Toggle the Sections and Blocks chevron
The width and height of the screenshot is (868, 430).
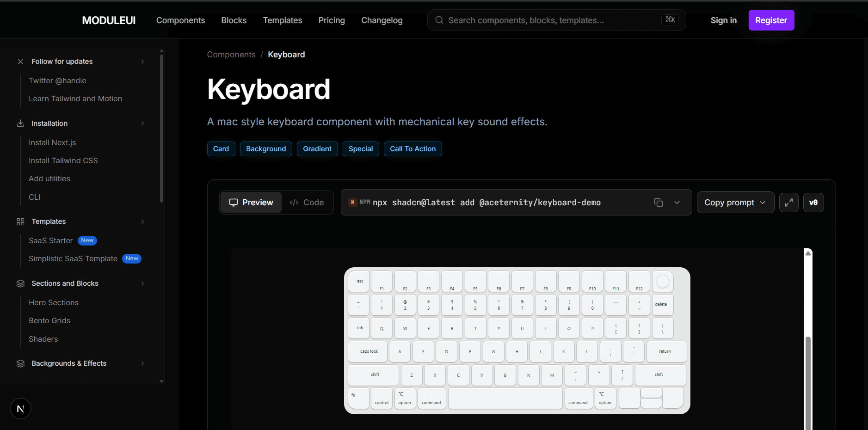142,283
